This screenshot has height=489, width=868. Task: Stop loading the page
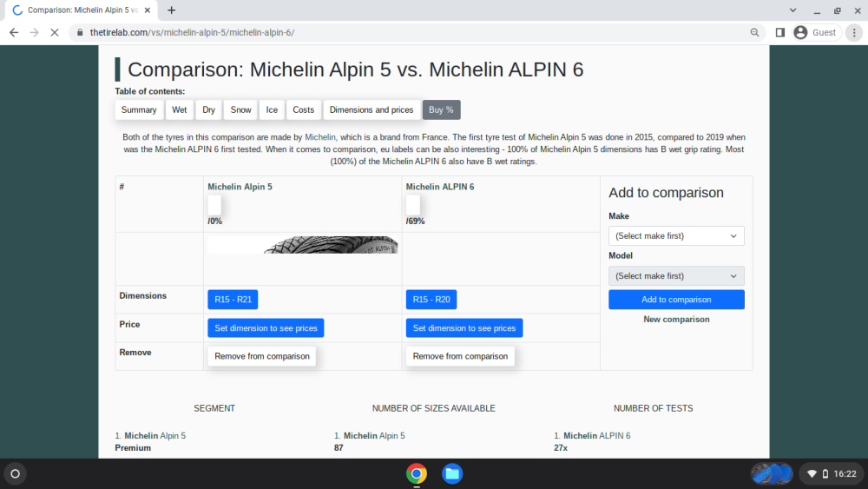(54, 33)
